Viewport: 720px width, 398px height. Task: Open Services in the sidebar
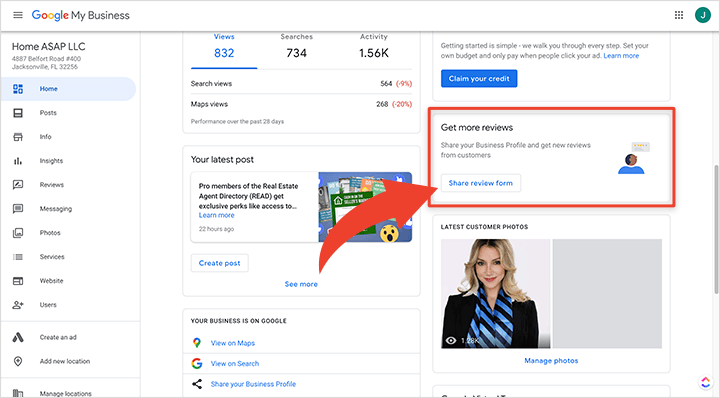52,257
